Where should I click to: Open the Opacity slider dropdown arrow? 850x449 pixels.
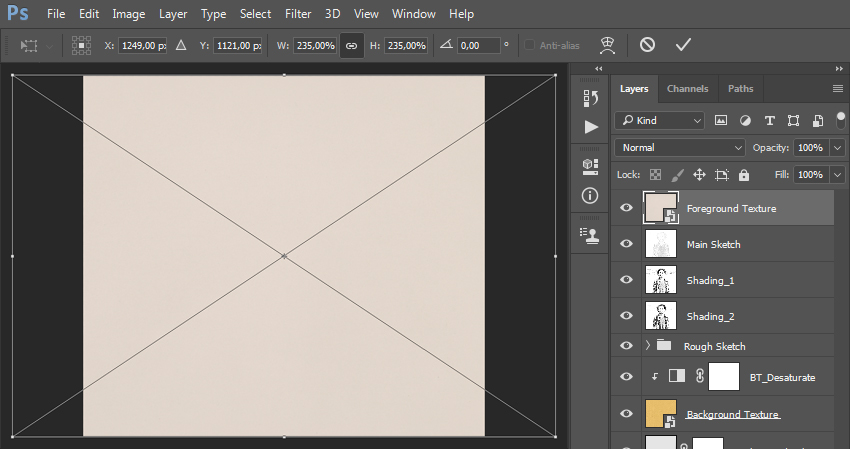pos(838,147)
